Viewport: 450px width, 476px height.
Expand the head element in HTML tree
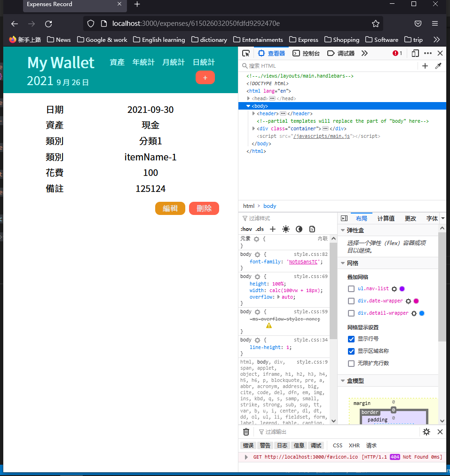click(x=249, y=98)
